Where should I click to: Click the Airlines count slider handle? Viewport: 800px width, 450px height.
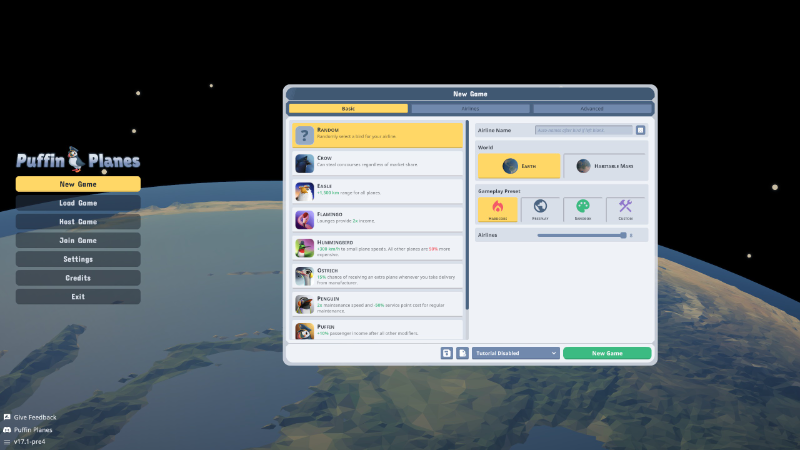tap(623, 235)
